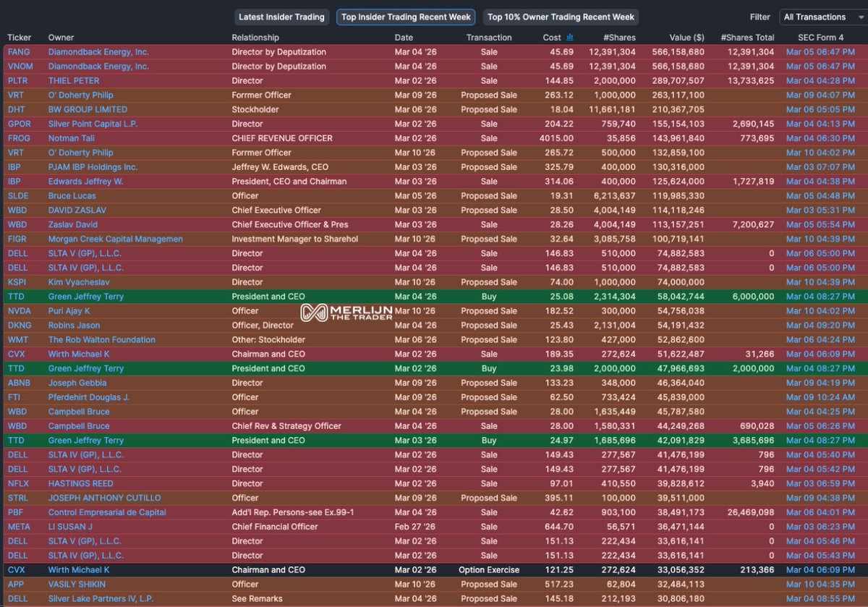Image resolution: width=868 pixels, height=607 pixels.
Task: Click owner HASTINGS REED
Action: pyautogui.click(x=81, y=484)
